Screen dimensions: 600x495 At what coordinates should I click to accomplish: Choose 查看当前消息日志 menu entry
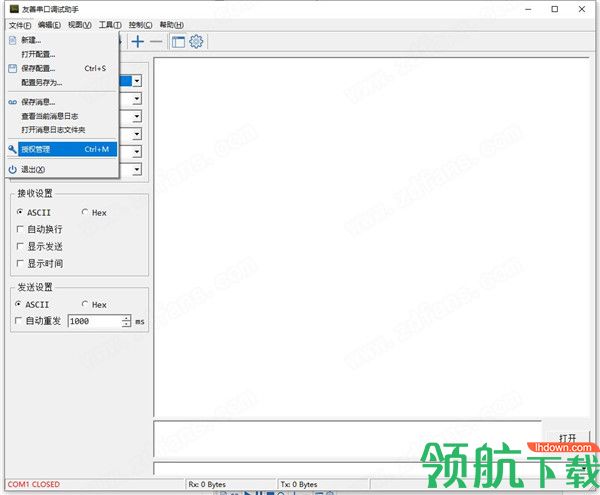point(62,116)
